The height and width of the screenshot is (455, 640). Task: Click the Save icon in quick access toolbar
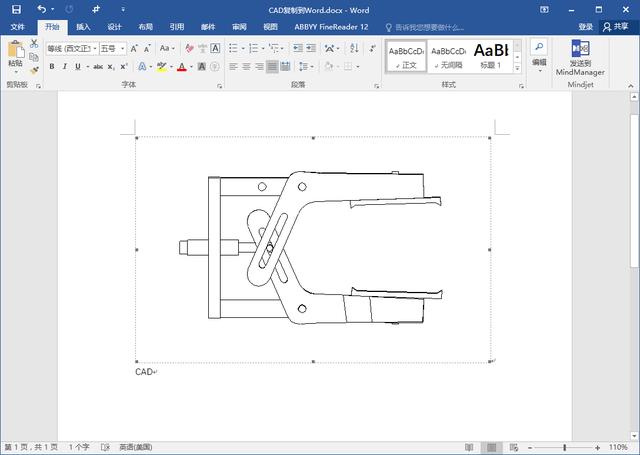tap(16, 9)
